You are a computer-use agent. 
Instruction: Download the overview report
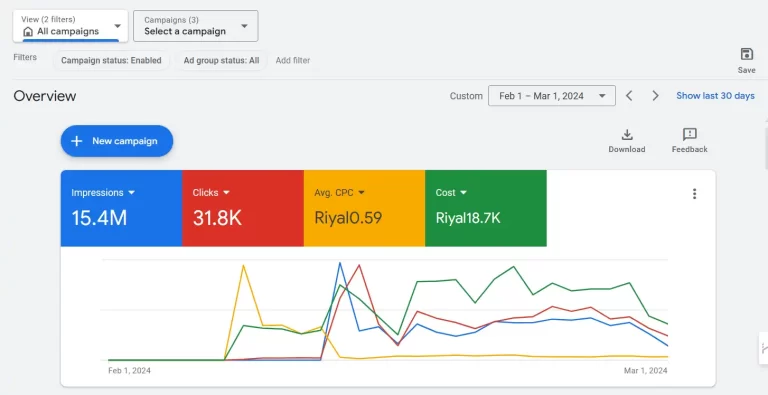tap(627, 141)
